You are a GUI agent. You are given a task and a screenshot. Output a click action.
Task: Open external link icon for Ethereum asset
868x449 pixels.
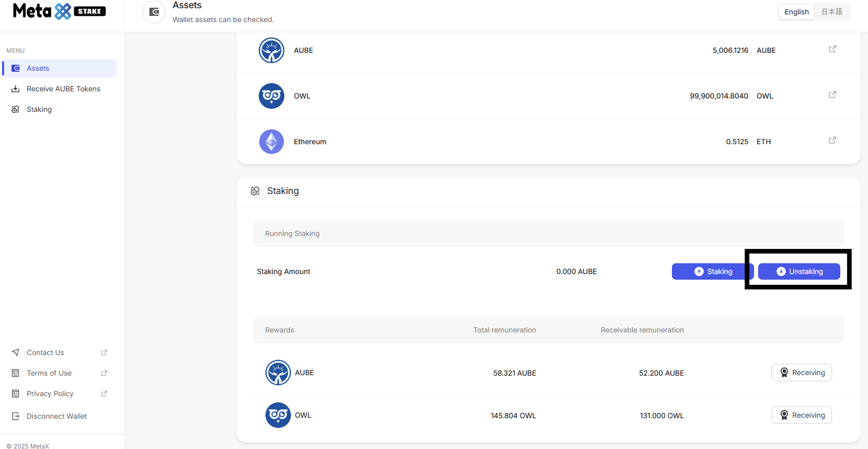click(x=832, y=141)
